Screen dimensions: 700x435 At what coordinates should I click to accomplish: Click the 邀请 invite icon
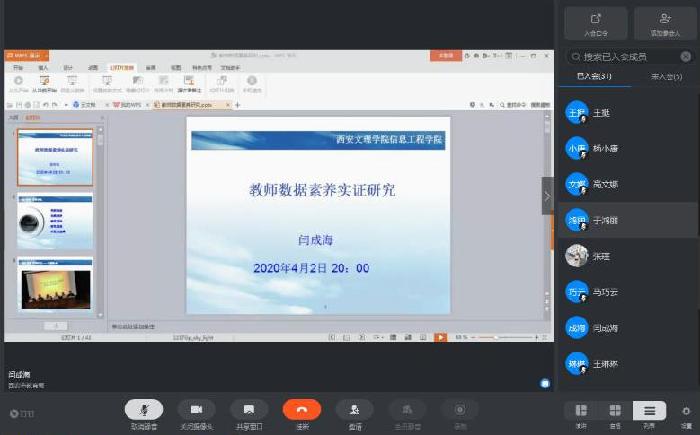pyautogui.click(x=355, y=409)
